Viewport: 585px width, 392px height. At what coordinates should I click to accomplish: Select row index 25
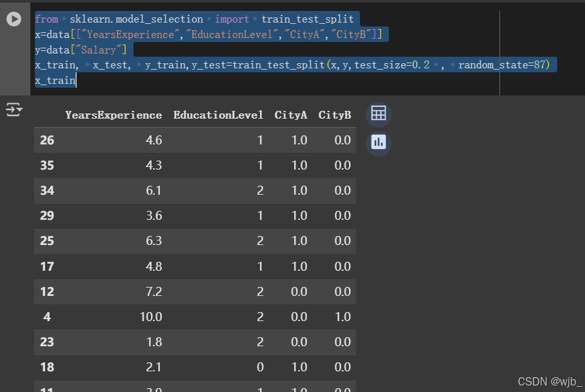[x=47, y=241]
